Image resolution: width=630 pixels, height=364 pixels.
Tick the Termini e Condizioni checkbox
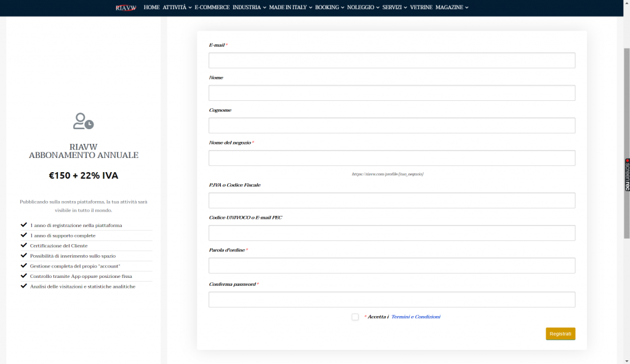[x=355, y=317]
